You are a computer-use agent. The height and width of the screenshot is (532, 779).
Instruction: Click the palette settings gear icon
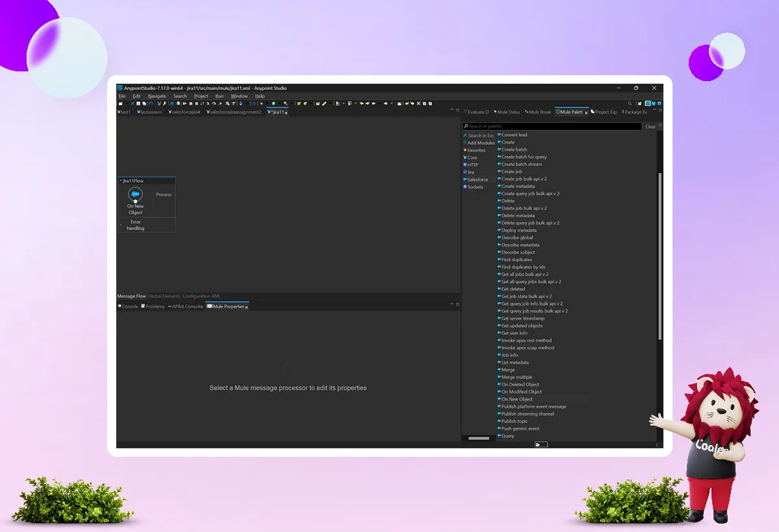point(660,126)
